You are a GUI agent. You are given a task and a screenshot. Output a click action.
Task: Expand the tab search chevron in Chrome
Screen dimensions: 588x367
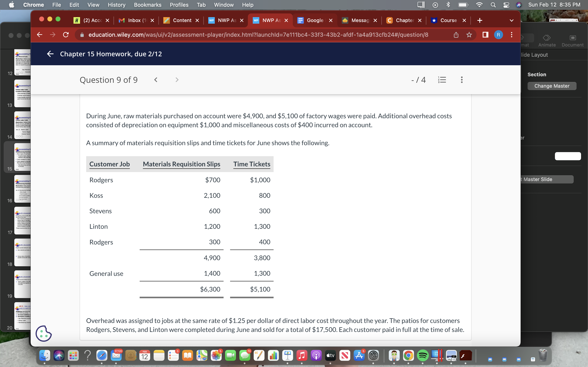coord(511,20)
